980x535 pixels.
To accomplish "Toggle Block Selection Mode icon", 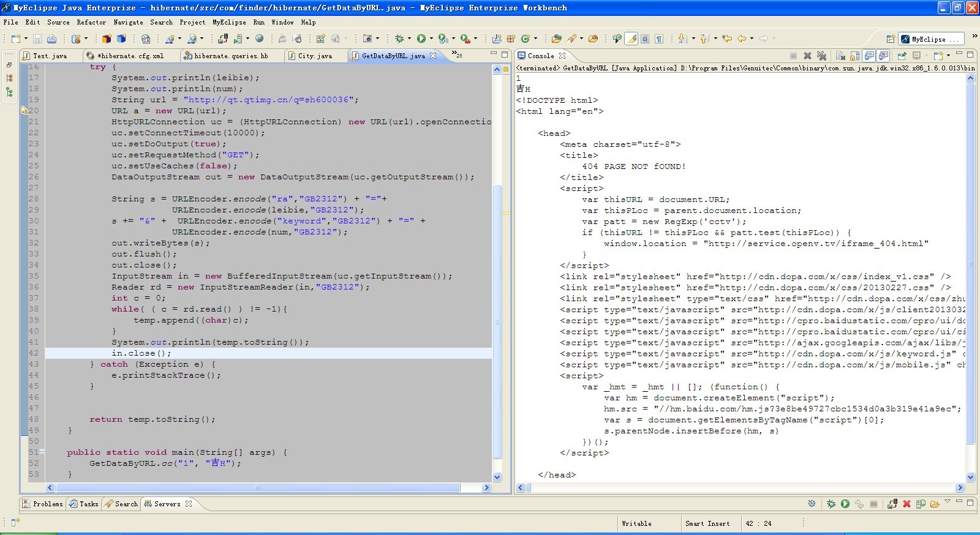I will (x=645, y=39).
